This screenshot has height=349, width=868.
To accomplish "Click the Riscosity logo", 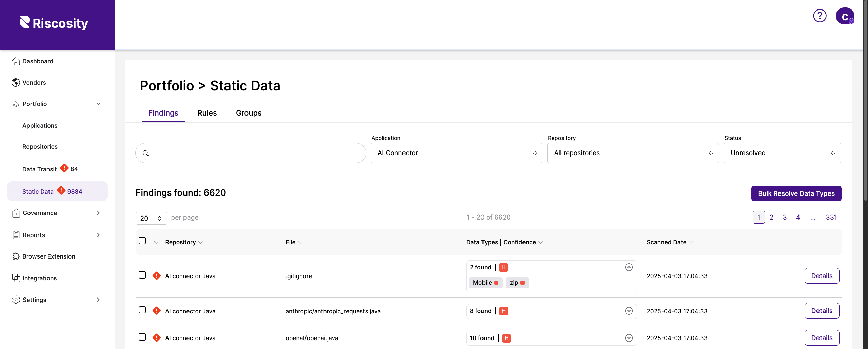I will 54,23.
